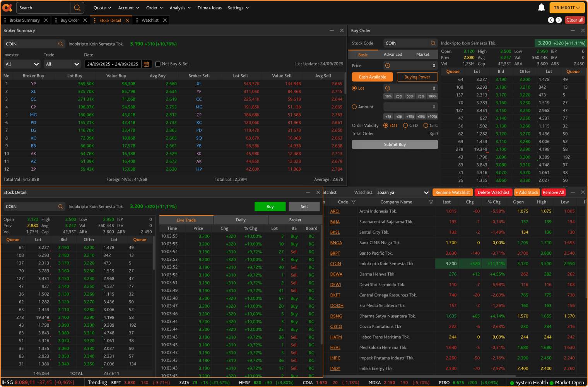Click the green Buy button
588x387 pixels.
point(270,207)
